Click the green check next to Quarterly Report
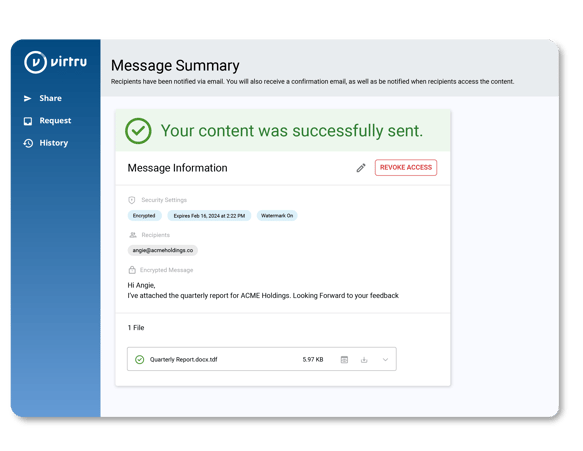The width and height of the screenshot is (583, 451). (x=139, y=360)
